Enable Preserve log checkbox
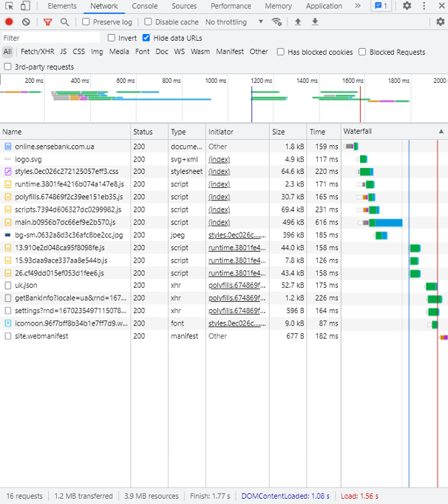Image resolution: width=448 pixels, height=504 pixels. click(x=86, y=22)
